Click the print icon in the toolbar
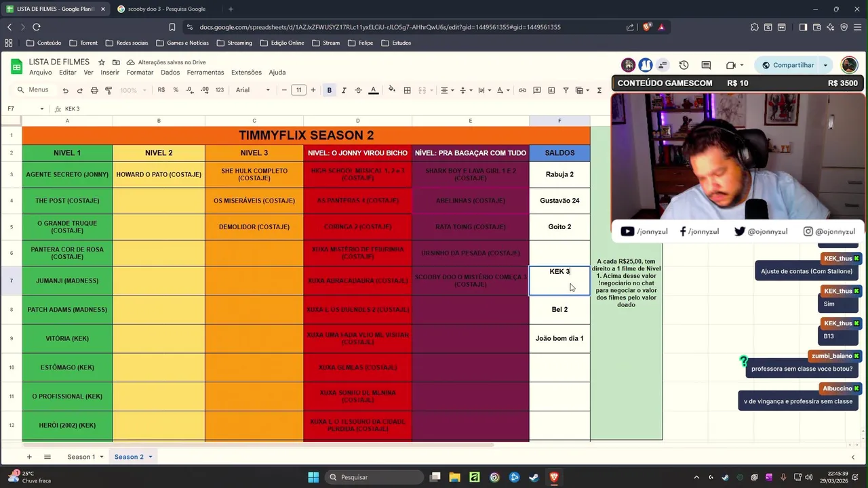Viewport: 868px width, 488px height. click(94, 90)
